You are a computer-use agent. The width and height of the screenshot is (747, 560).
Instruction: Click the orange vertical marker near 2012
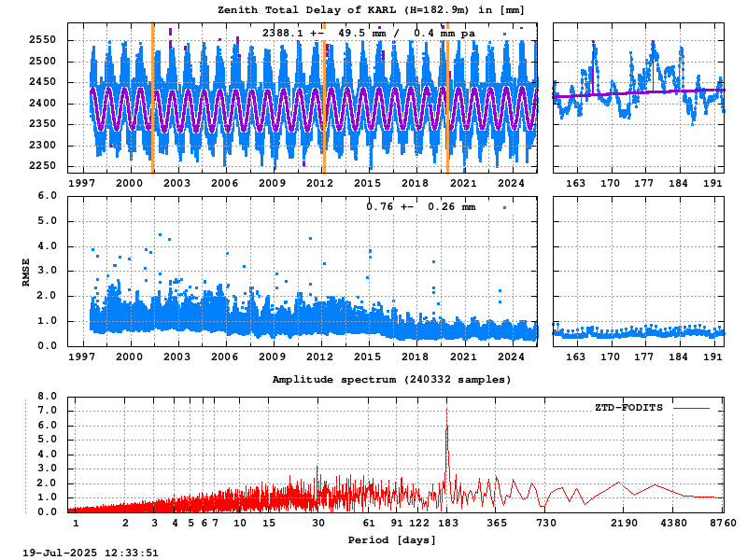[324, 98]
